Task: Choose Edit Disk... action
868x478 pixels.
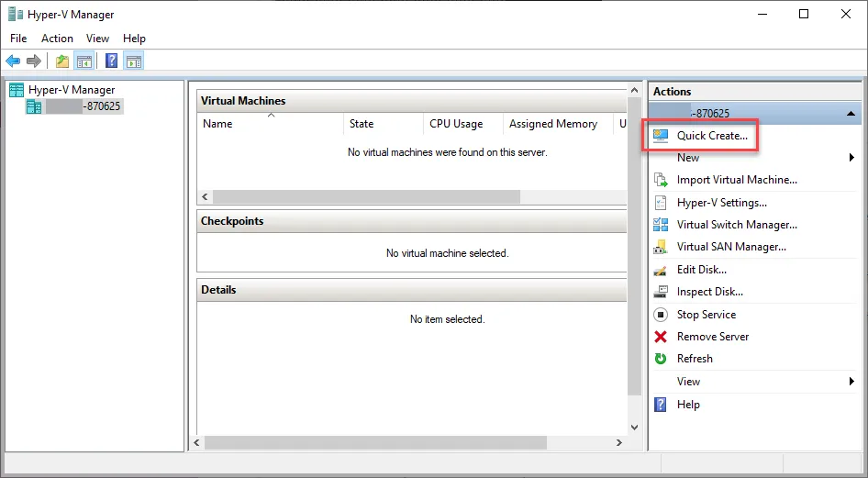Action: click(x=701, y=270)
